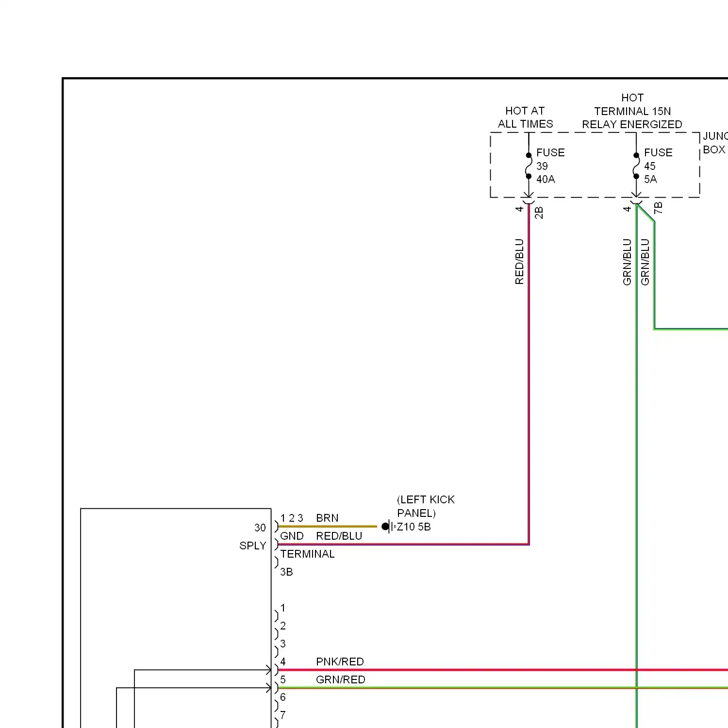Click the HOT AT ALL TIMES label

[x=525, y=117]
